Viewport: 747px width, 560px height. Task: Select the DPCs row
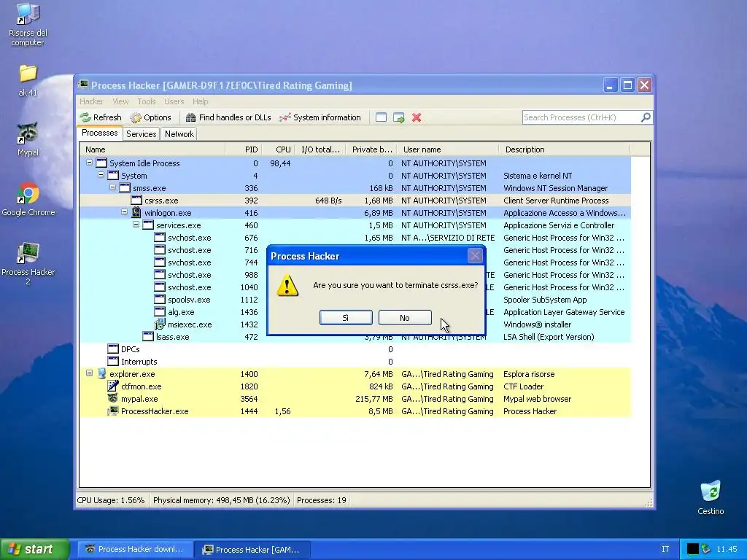tap(355, 349)
